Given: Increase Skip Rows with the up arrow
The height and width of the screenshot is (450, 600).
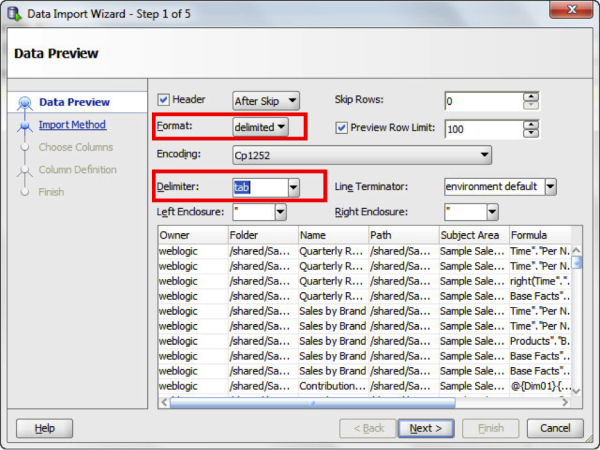Looking at the screenshot, I should pos(531,96).
